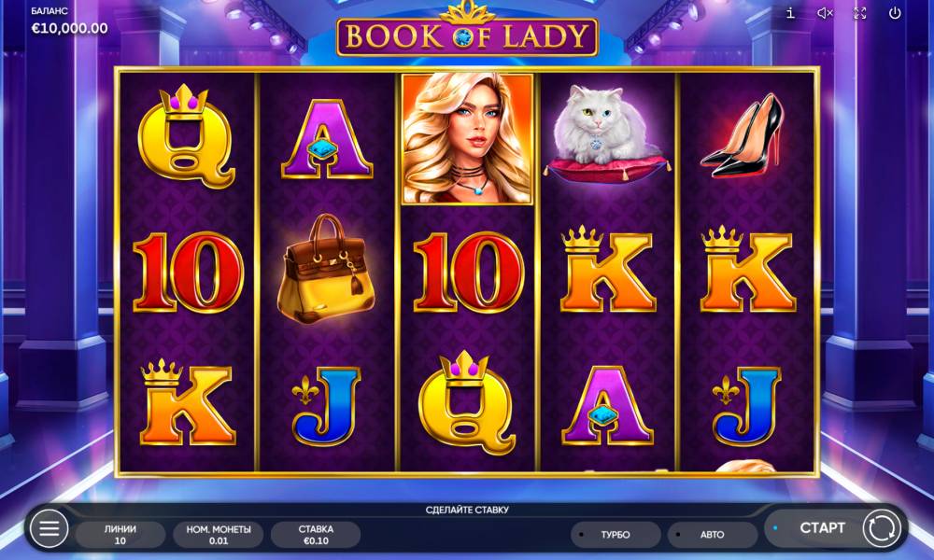The height and width of the screenshot is (560, 934).
Task: Click the blonde lady symbol
Action: [467, 139]
